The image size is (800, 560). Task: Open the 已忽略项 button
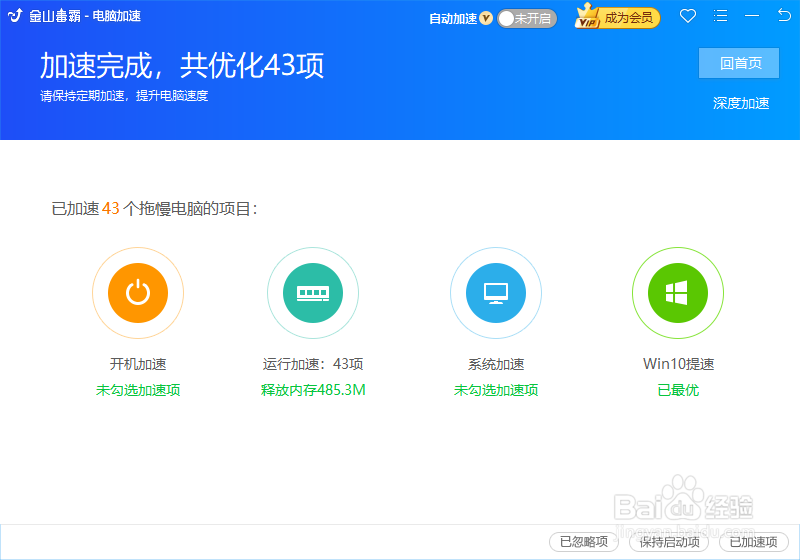pos(584,542)
